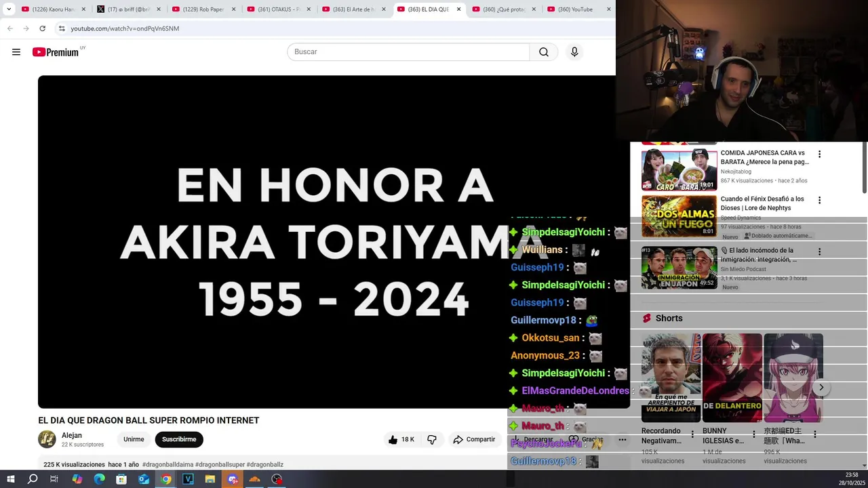This screenshot has width=868, height=488.
Task: Open the pink-haired anime short thumbnail
Action: click(x=793, y=378)
